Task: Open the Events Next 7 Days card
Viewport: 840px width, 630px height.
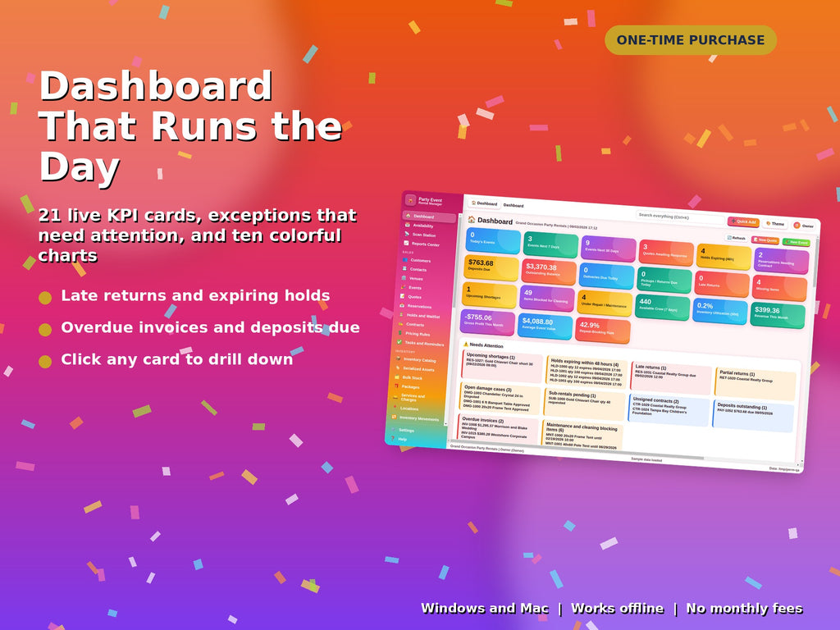Action: [x=550, y=244]
